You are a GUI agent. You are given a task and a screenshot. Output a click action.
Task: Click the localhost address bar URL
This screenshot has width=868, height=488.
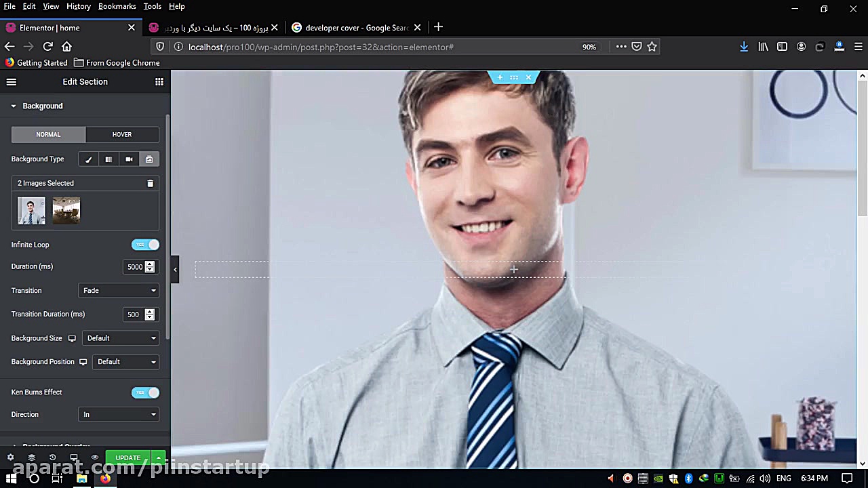click(321, 47)
